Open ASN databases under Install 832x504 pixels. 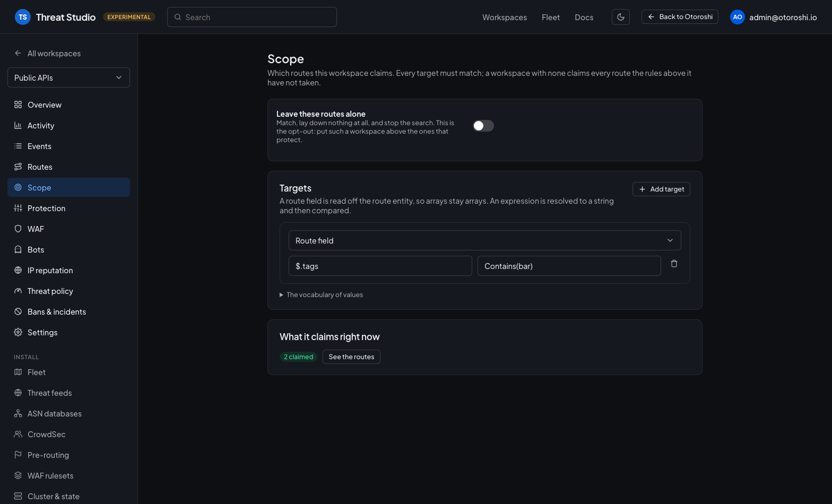tap(68, 413)
